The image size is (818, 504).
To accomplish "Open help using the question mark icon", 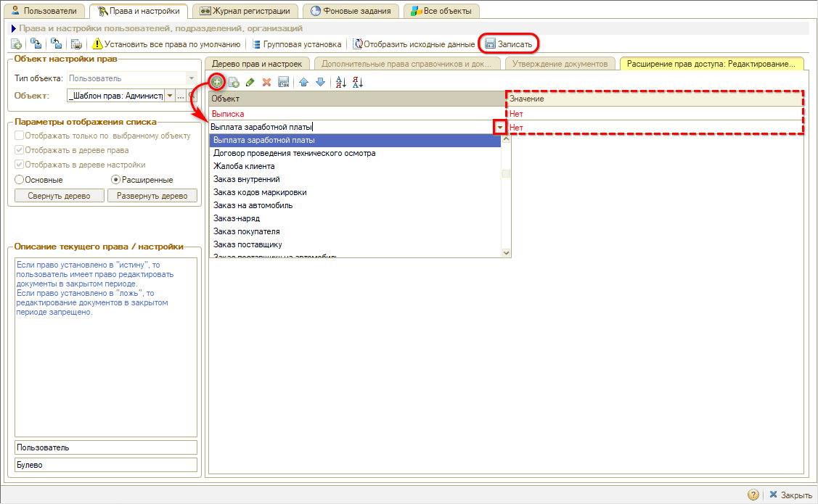I will click(x=753, y=495).
